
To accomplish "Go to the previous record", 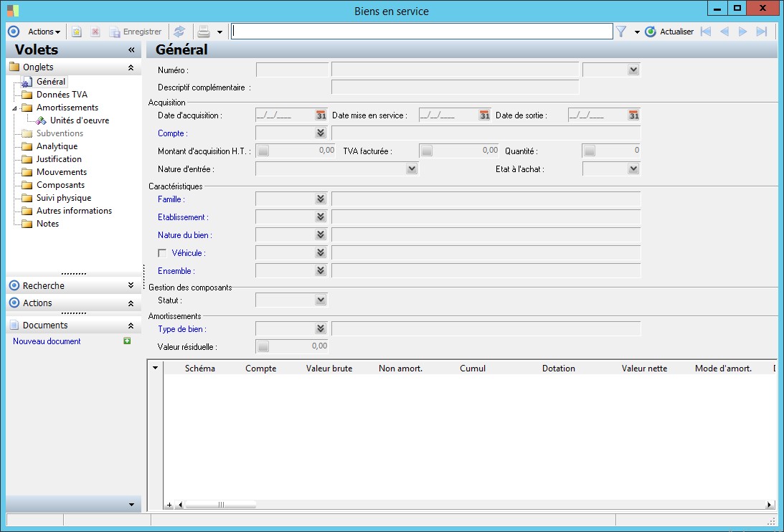I will pyautogui.click(x=724, y=32).
